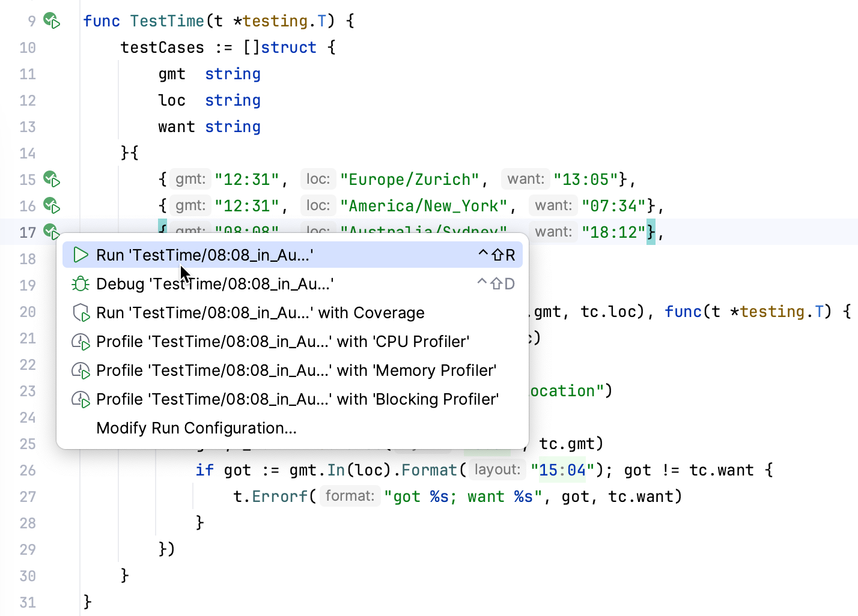The image size is (858, 616).
Task: Open Modify Run Configuration...
Action: [196, 427]
